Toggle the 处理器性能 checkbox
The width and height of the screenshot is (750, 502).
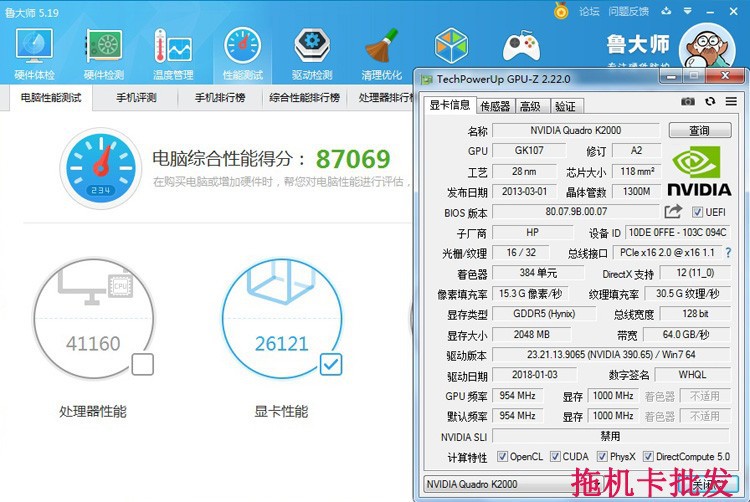143,364
